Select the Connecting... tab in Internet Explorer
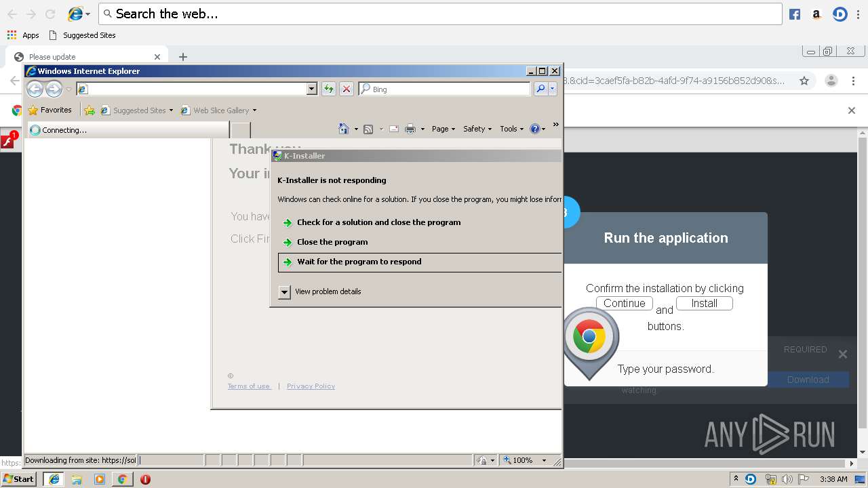Image resolution: width=868 pixels, height=488 pixels. click(x=127, y=130)
